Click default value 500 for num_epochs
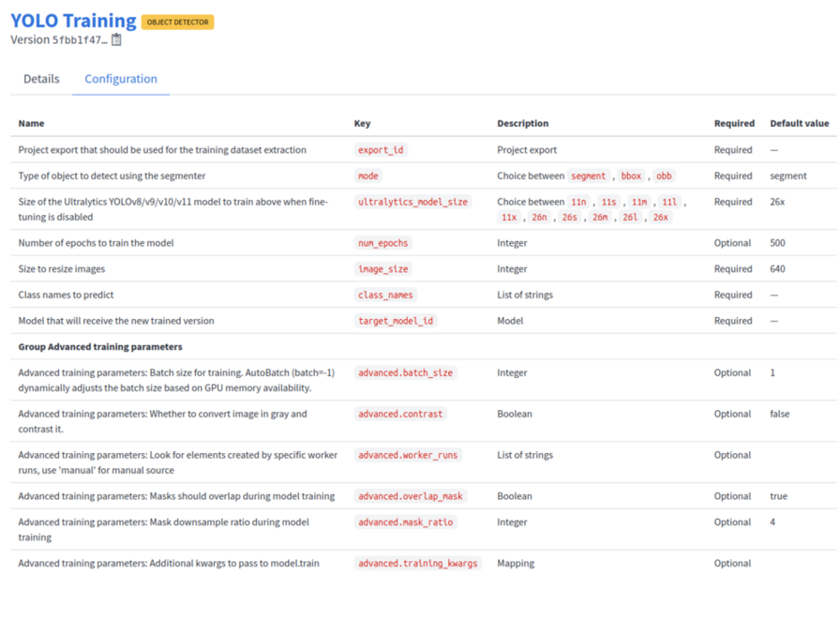The height and width of the screenshot is (621, 840). coord(777,243)
